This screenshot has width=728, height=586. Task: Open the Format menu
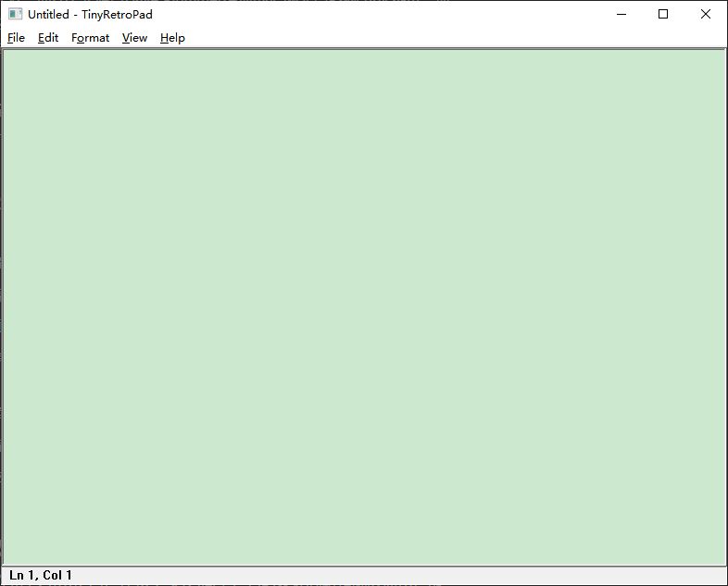click(90, 38)
